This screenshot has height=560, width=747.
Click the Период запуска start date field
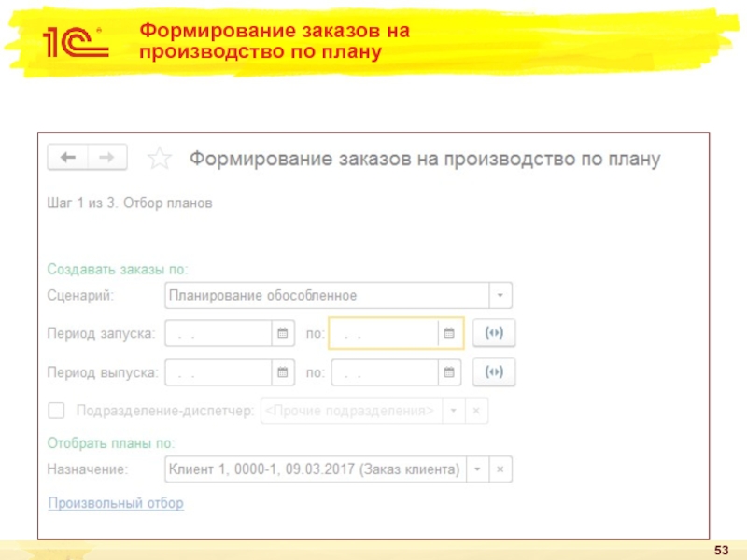click(218, 333)
